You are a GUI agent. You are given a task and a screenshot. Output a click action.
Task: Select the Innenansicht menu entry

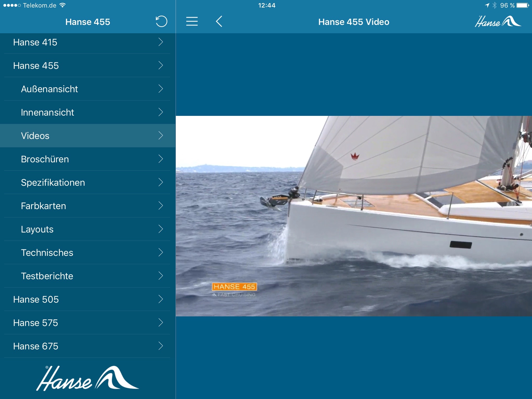coord(48,112)
